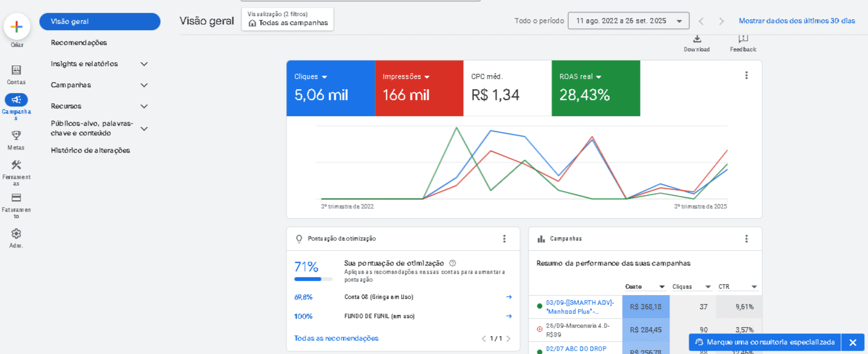Open scorecard three-dot menu

coord(746,75)
